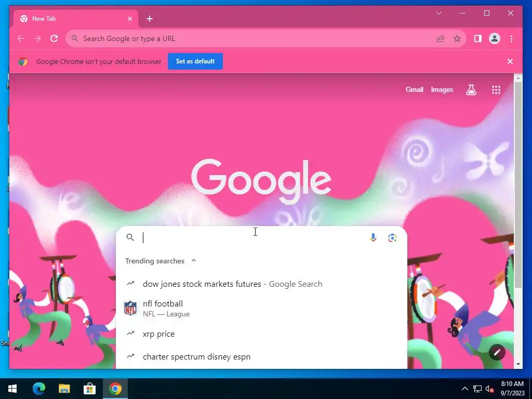
Task: Open the Gmail link
Action: tap(414, 89)
